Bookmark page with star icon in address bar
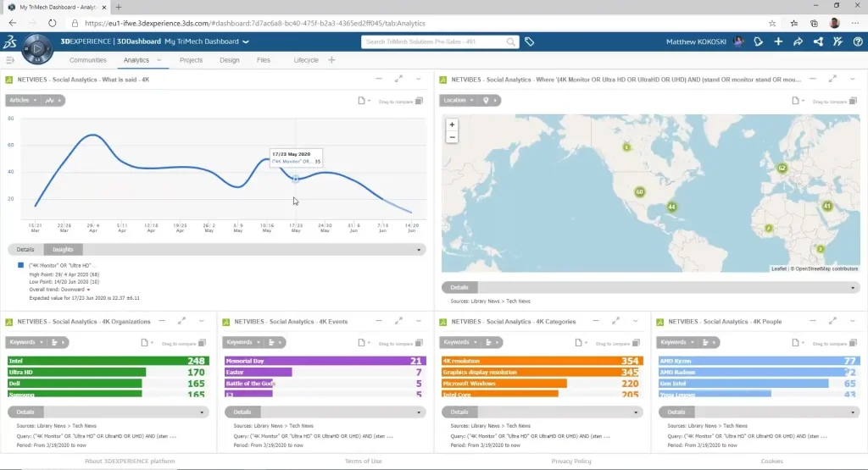 point(772,23)
